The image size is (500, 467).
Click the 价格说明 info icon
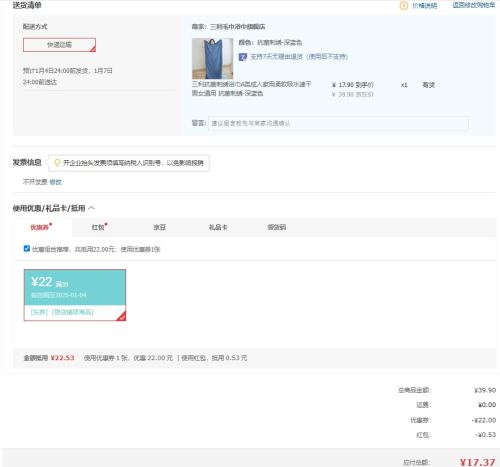[403, 6]
